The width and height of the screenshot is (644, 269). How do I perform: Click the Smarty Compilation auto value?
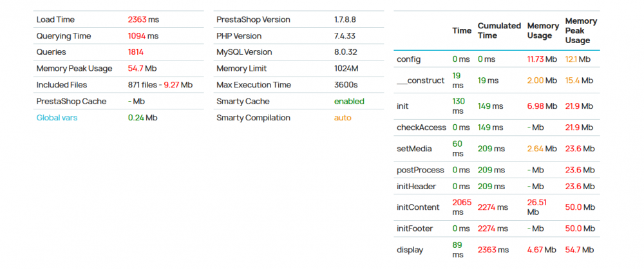pyautogui.click(x=343, y=118)
